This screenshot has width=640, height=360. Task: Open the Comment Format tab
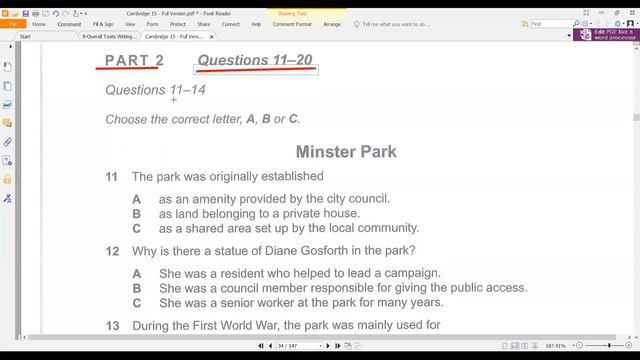pos(292,24)
